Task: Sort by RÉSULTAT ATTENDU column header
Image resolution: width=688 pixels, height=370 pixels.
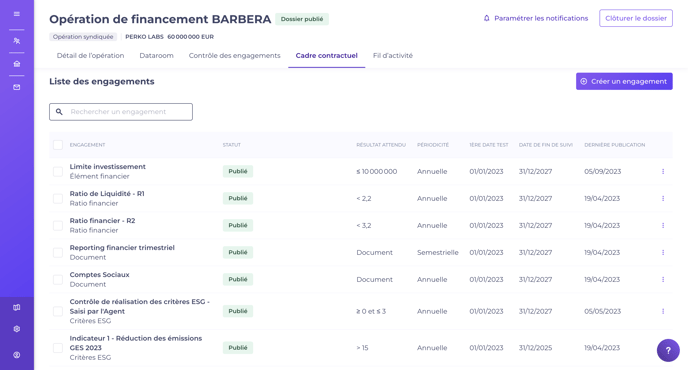Action: click(x=381, y=145)
